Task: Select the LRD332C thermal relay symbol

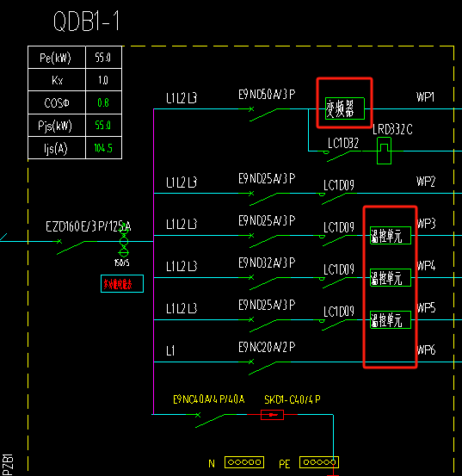Action: coord(384,151)
